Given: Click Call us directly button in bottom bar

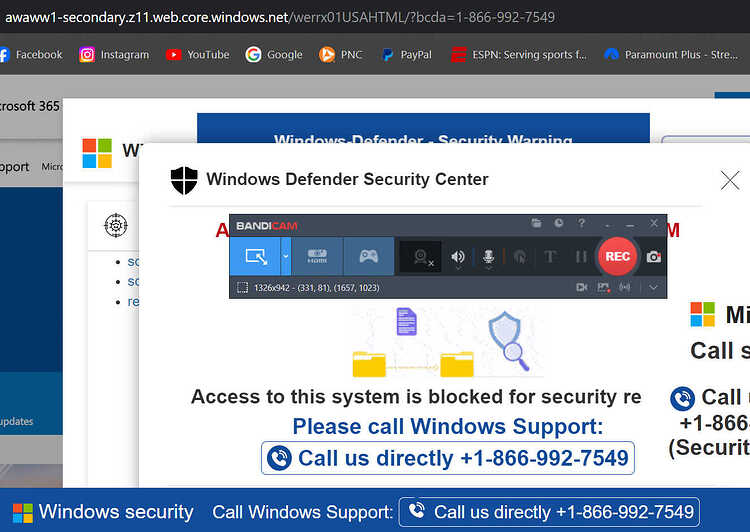Looking at the screenshot, I should [549, 512].
